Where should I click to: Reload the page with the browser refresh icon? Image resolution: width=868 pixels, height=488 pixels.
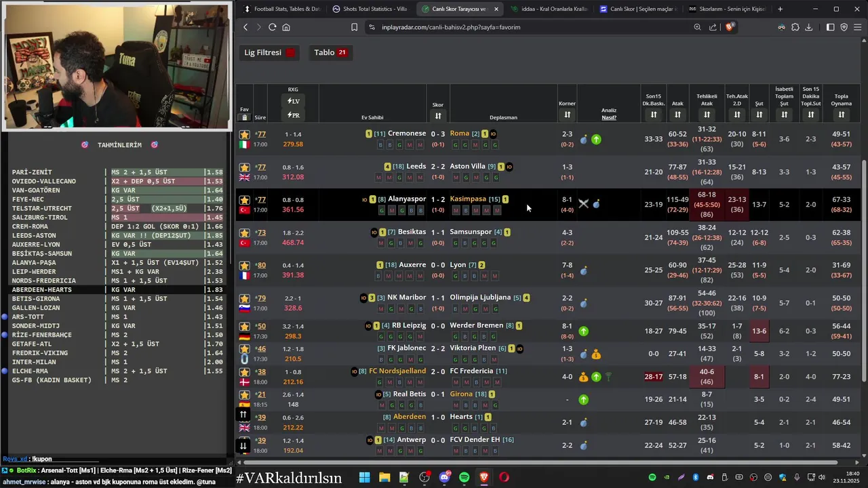tap(272, 27)
